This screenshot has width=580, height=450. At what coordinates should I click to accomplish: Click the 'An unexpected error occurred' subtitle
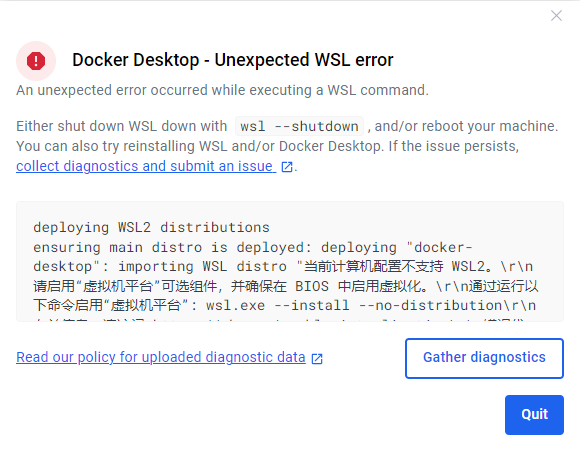pyautogui.click(x=222, y=90)
